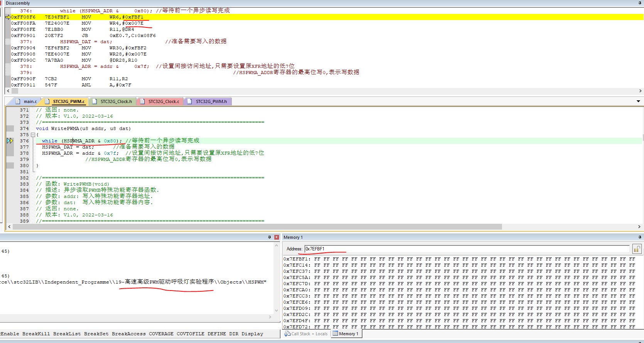Select disassembly address 0xFF090C
Image resolution: width=644 pixels, height=343 pixels.
(x=23, y=60)
